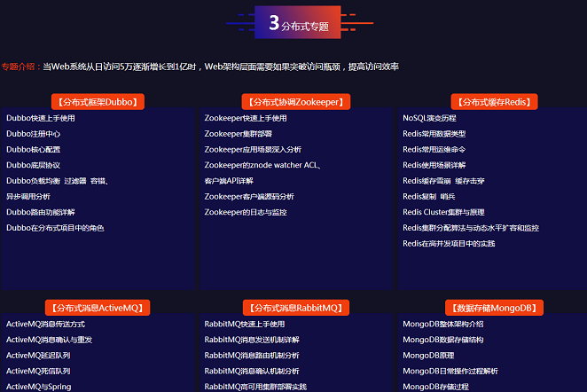Select the 【分布式框架Dubbo】 header button
Screen dimensions: 587x392
click(98, 102)
